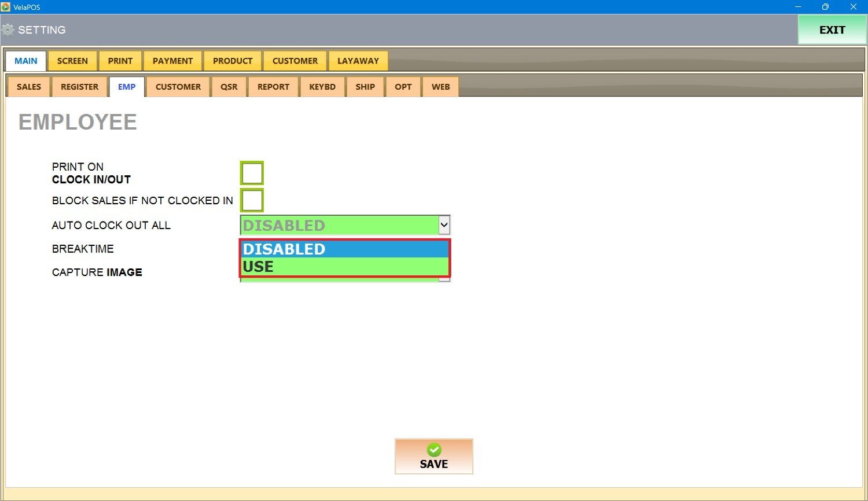Select the QSR sub-tab
This screenshot has height=501, width=868.
[229, 87]
